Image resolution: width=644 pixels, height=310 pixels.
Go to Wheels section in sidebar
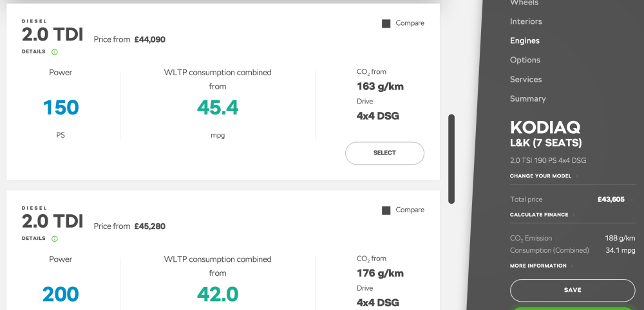point(524,3)
